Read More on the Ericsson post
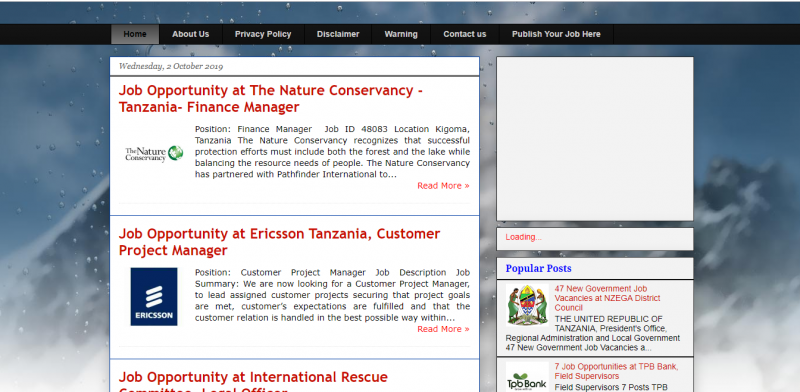 [x=443, y=329]
